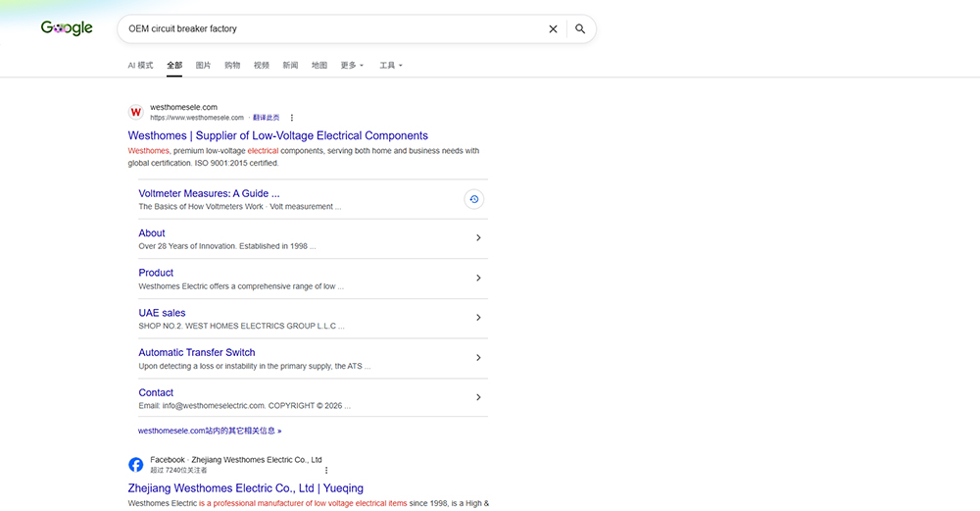Expand the Product sitelink chevron

[478, 278]
